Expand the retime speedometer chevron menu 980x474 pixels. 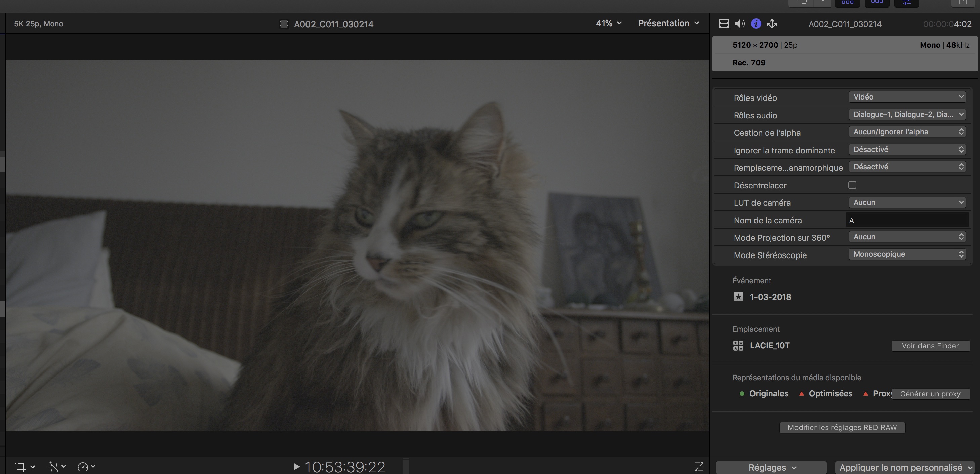[93, 466]
